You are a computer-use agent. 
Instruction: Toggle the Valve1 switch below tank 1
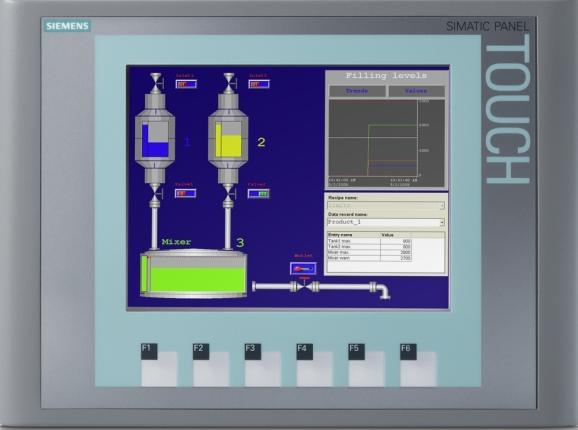185,193
